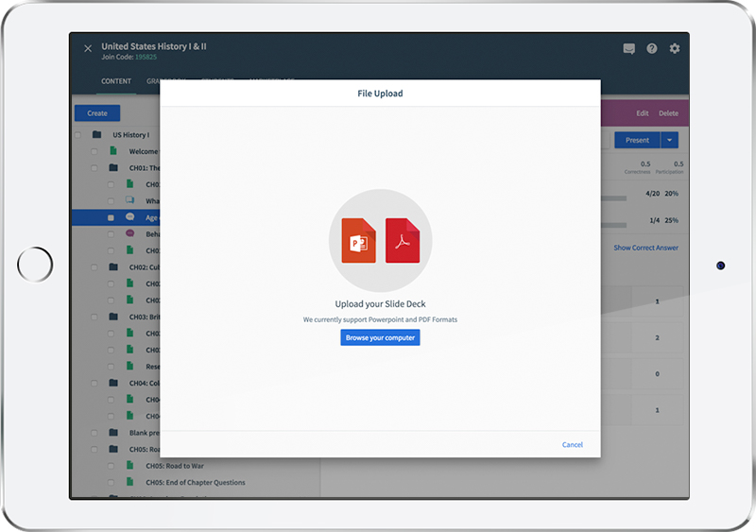Image resolution: width=756 pixels, height=532 pixels.
Task: Tick the CH01 folder checkbox
Action: click(94, 168)
